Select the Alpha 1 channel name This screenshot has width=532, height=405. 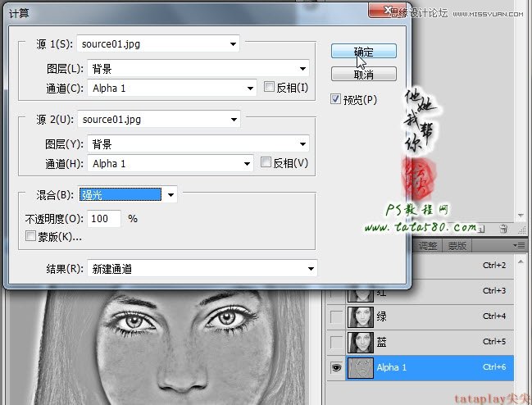pos(391,367)
